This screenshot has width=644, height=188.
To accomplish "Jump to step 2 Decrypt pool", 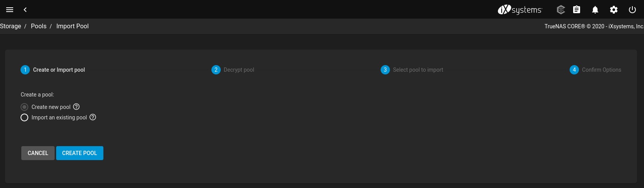I will point(233,70).
